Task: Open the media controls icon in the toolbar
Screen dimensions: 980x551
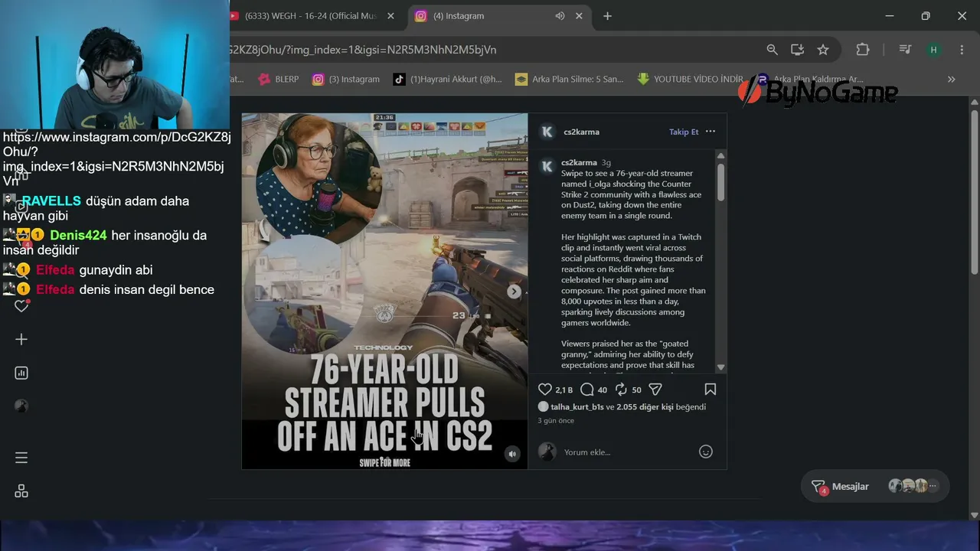Action: point(905,50)
